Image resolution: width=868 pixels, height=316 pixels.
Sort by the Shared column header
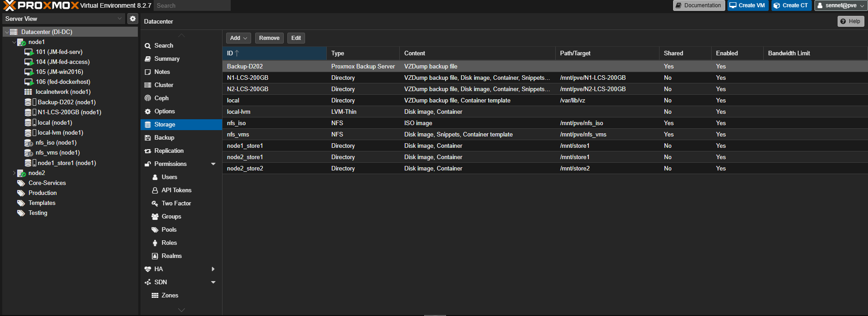[x=685, y=53]
